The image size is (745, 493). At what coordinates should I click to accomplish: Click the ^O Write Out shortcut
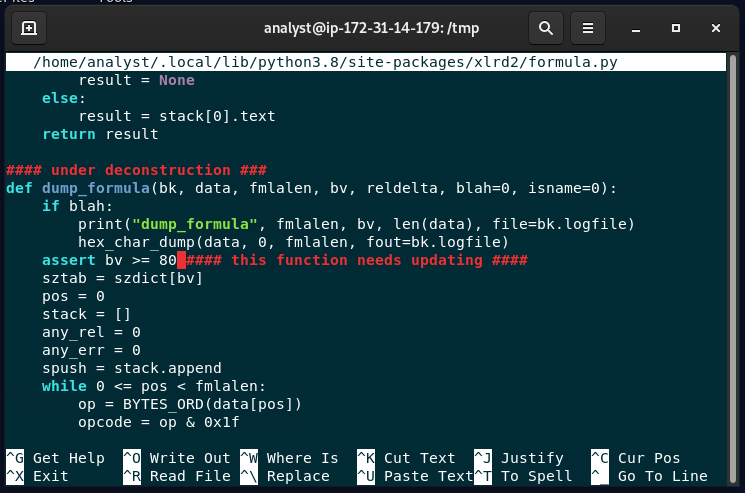point(177,458)
